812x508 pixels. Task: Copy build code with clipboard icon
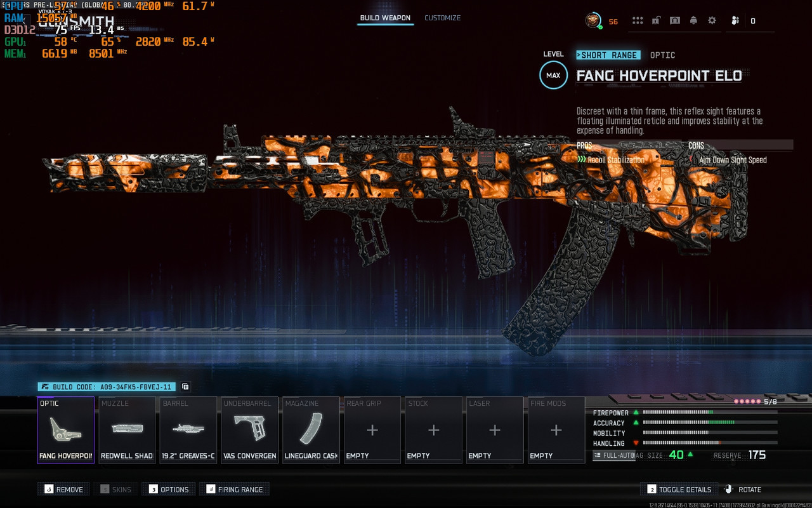pyautogui.click(x=185, y=387)
